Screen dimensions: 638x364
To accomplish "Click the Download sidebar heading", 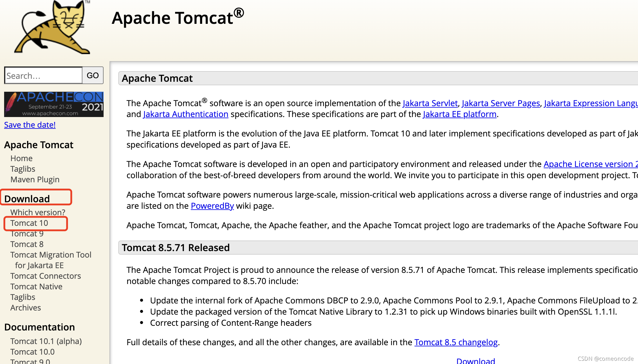I will [27, 199].
